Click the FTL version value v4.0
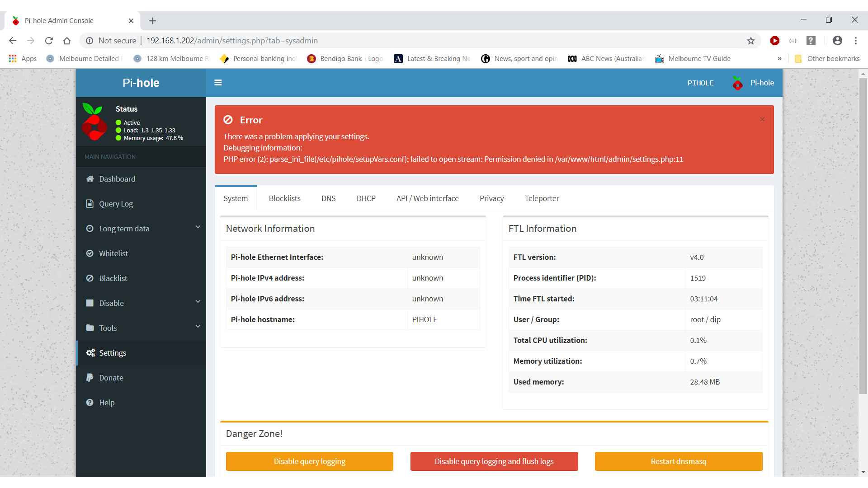The height and width of the screenshot is (488, 868). [x=697, y=257]
